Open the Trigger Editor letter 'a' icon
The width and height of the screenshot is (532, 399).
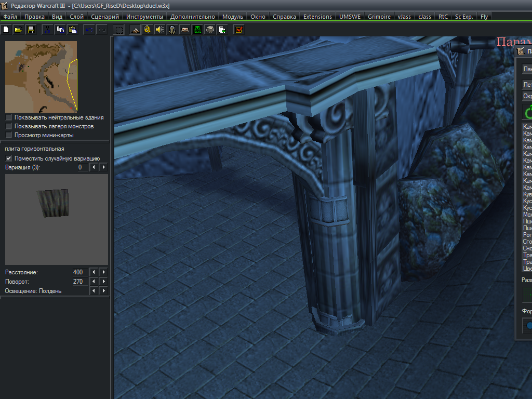[147, 30]
